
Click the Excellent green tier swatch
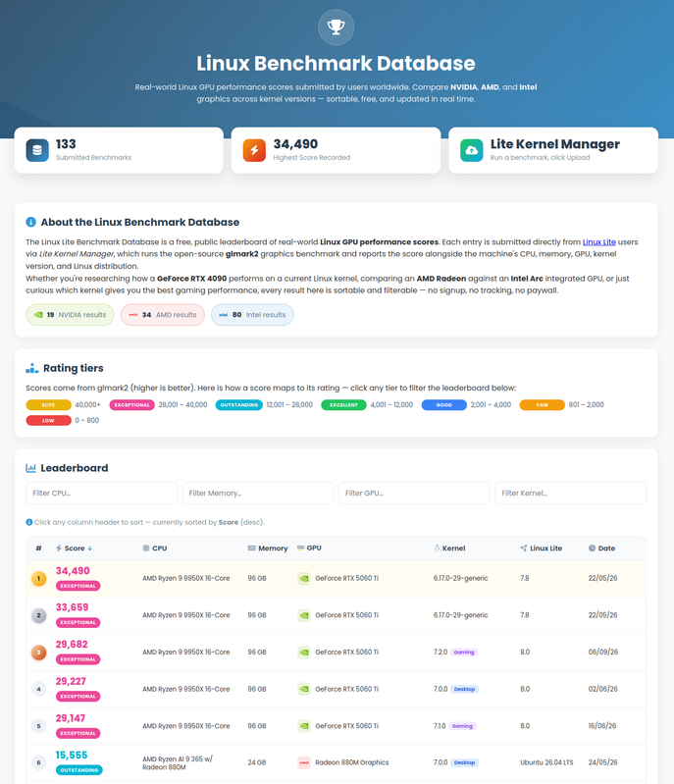pos(343,405)
